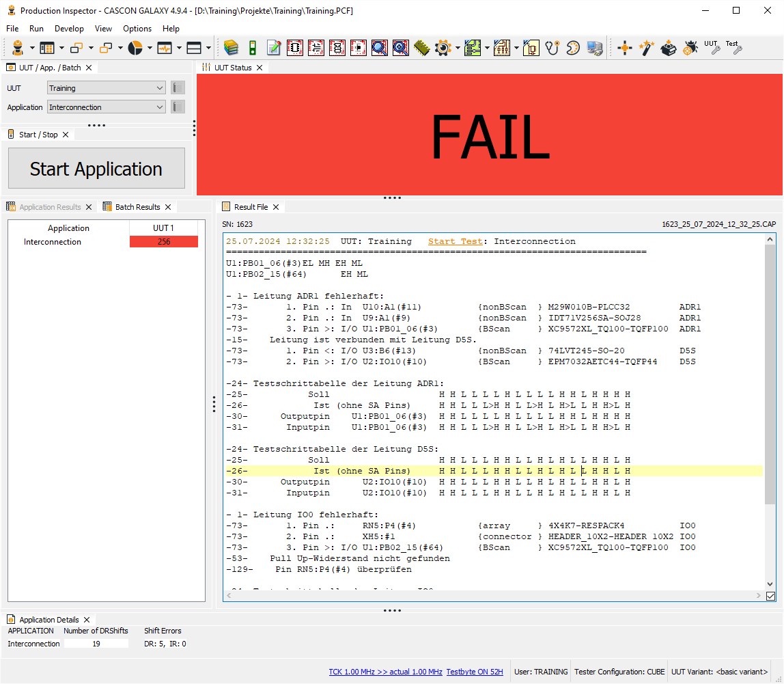Click the UUT 1 column header
784x684 pixels.
click(x=163, y=228)
